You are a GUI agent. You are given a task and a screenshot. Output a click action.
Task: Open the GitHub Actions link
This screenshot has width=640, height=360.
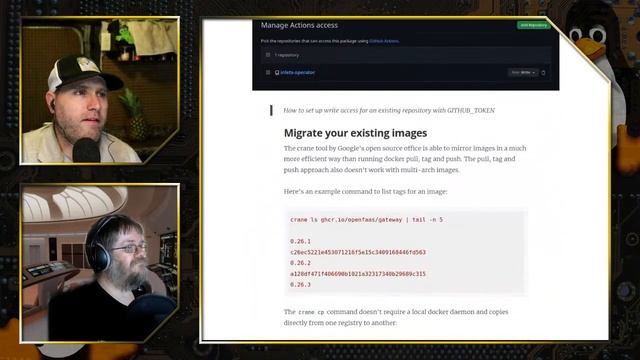tap(384, 41)
